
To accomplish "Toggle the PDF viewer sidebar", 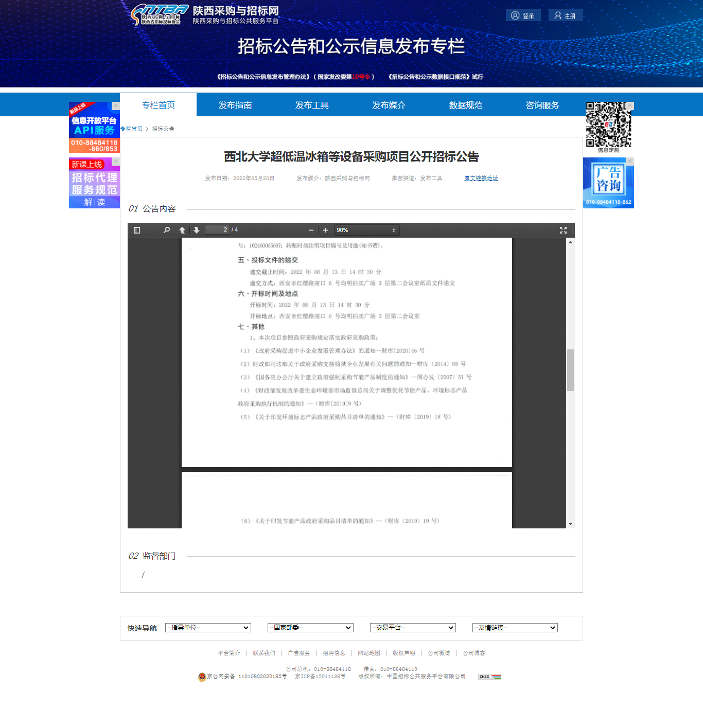I will coord(137,230).
